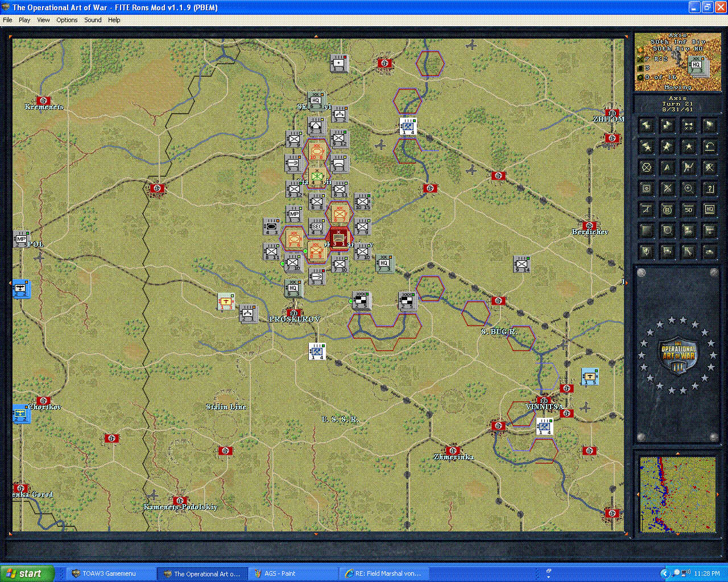Click the tank icon in bottom-right toolbar corner
Image resolution: width=728 pixels, height=582 pixels.
click(x=709, y=252)
